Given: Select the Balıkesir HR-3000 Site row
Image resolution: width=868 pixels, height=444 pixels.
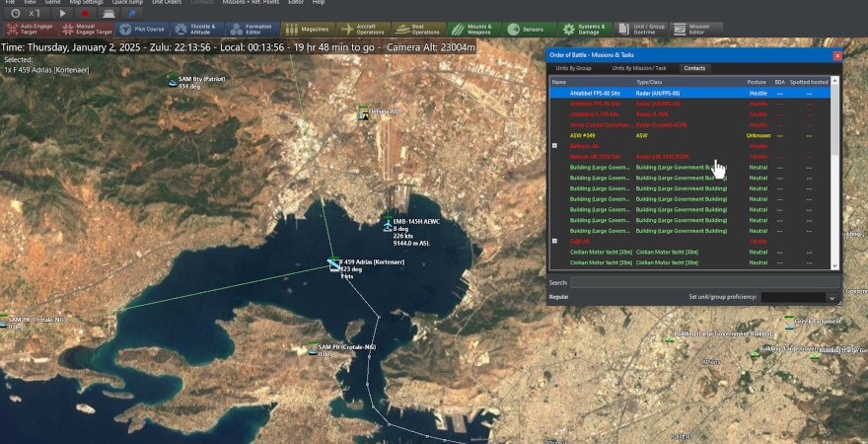Looking at the screenshot, I should pyautogui.click(x=690, y=157).
